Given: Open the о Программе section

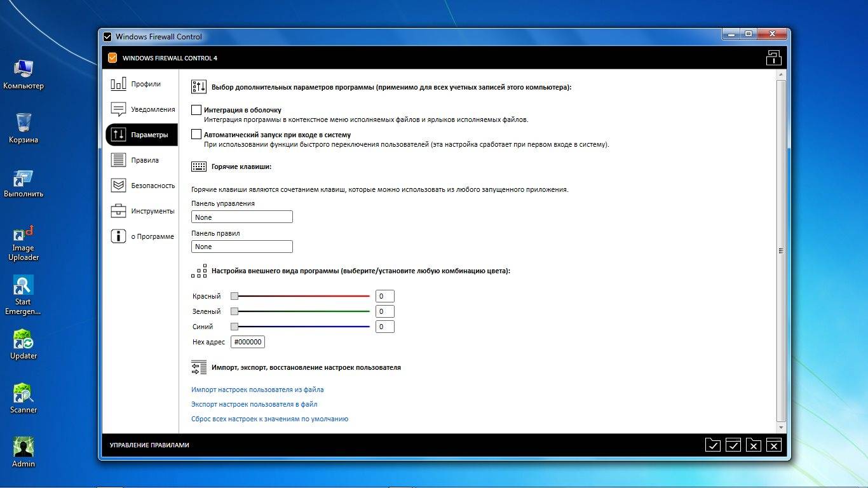Looking at the screenshot, I should [x=141, y=236].
